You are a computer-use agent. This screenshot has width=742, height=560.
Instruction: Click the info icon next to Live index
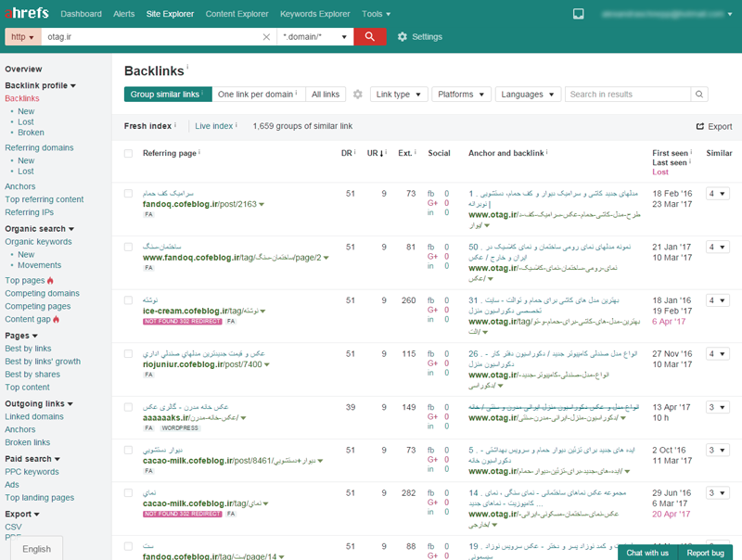click(237, 125)
